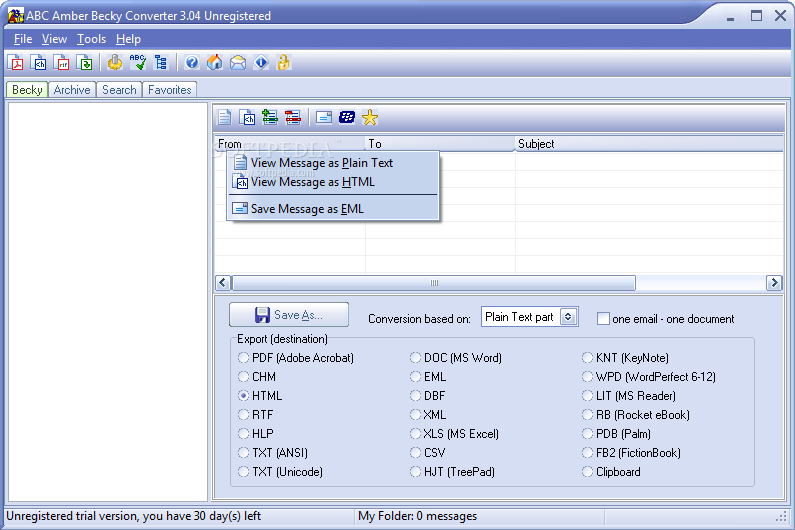Click the red minus deselect list icon
This screenshot has width=795, height=530.
293,118
